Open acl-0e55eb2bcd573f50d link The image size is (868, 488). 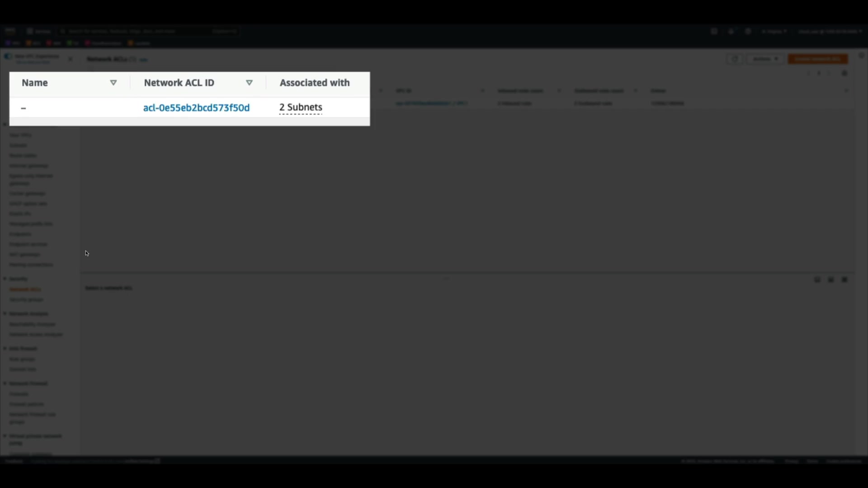196,108
